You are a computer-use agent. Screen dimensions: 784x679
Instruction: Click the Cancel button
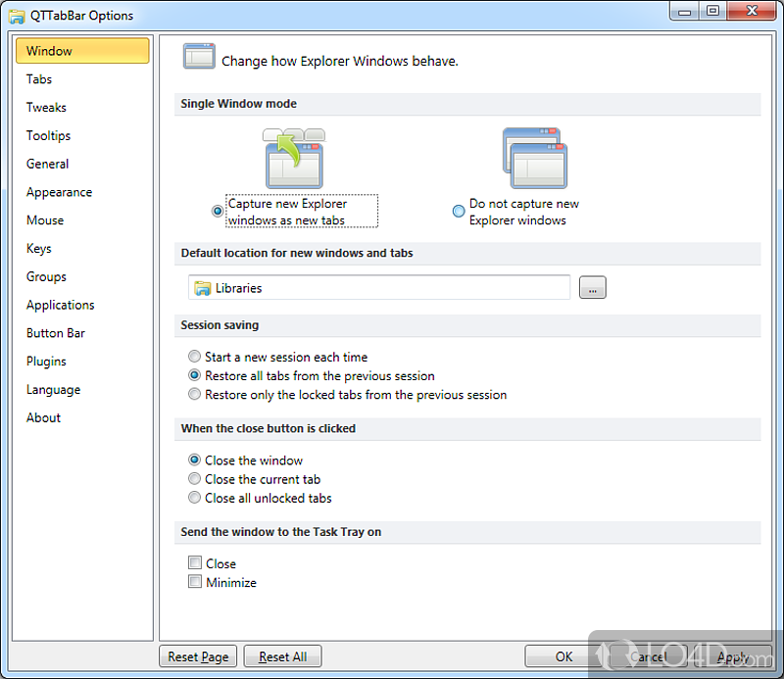648,656
